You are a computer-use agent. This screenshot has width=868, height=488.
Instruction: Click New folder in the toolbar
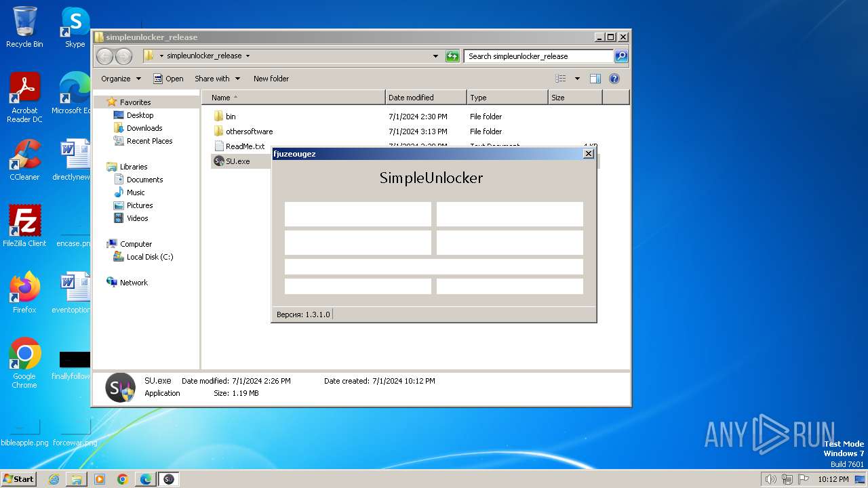coord(271,79)
